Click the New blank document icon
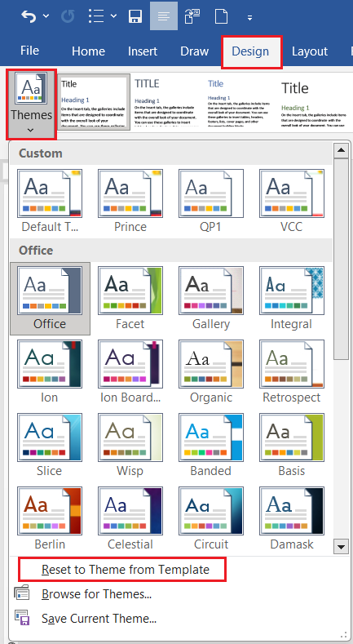 (x=222, y=16)
